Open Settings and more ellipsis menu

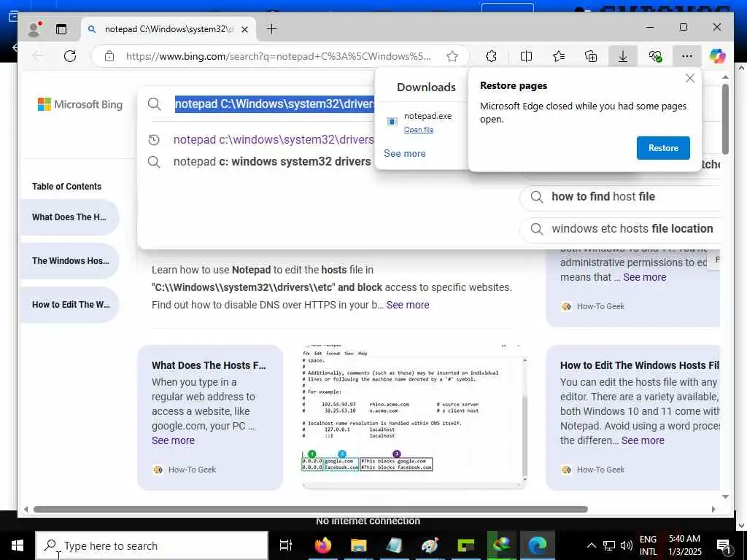pyautogui.click(x=686, y=56)
